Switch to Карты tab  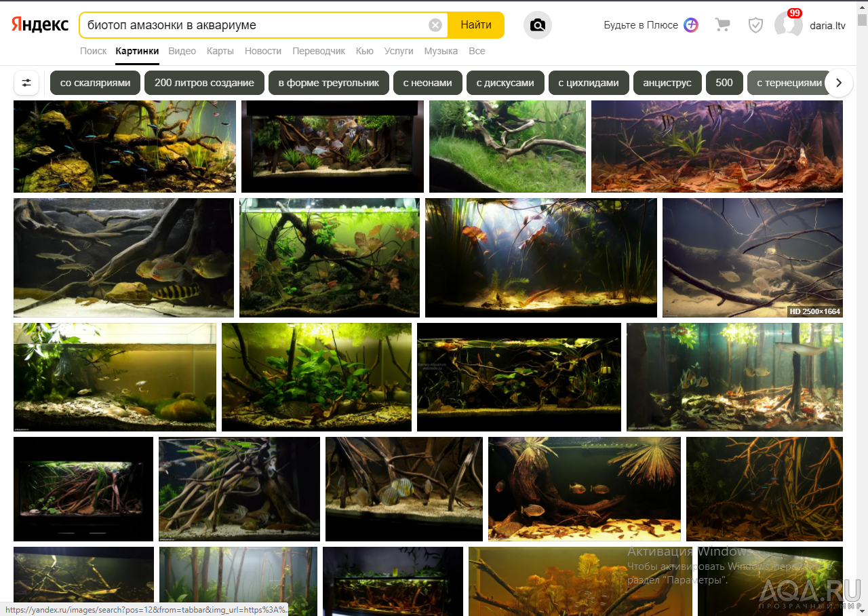(x=220, y=51)
